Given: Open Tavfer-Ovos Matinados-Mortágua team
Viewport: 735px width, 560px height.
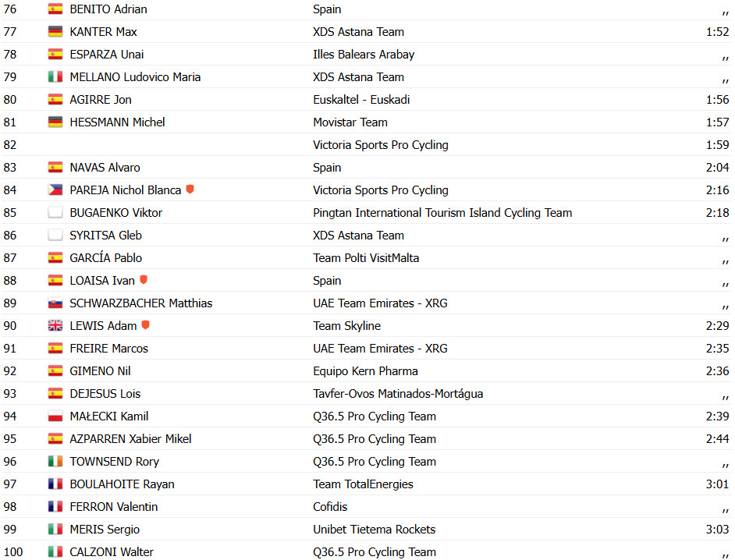Looking at the screenshot, I should (x=397, y=393).
